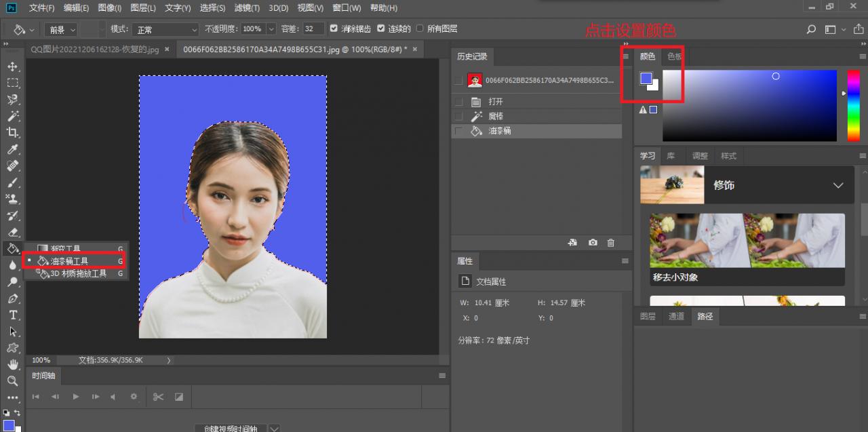
Task: Switch to the 色板 swatches tab
Action: 675,56
